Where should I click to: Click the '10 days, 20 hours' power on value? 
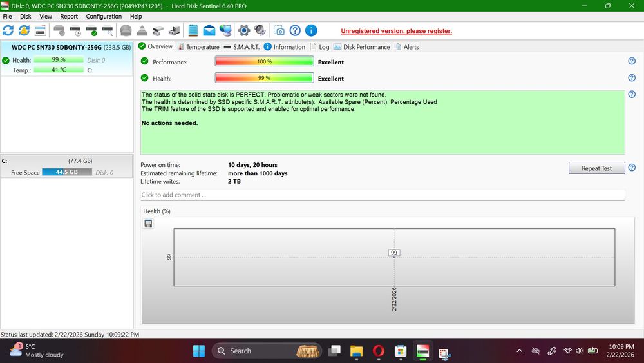point(252,165)
